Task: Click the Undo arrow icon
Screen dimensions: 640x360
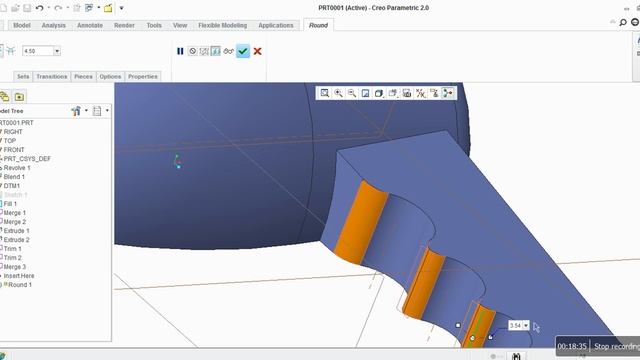Action: click(39, 8)
